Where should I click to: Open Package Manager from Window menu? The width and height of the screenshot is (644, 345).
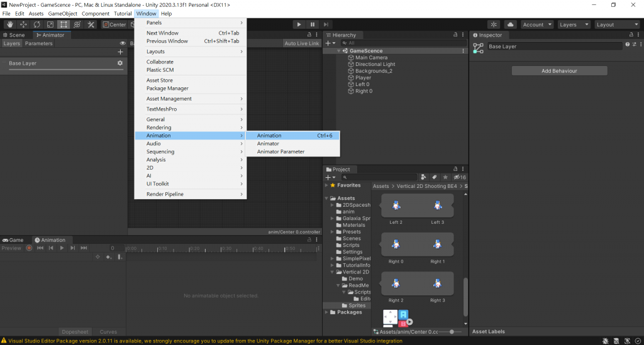coord(191,88)
